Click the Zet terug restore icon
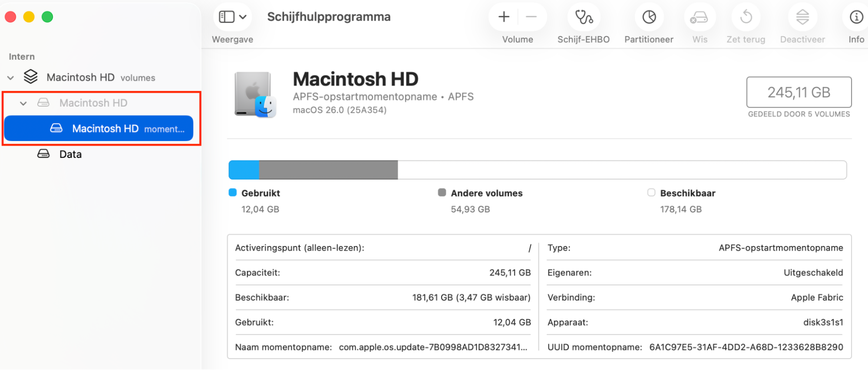 point(746,17)
